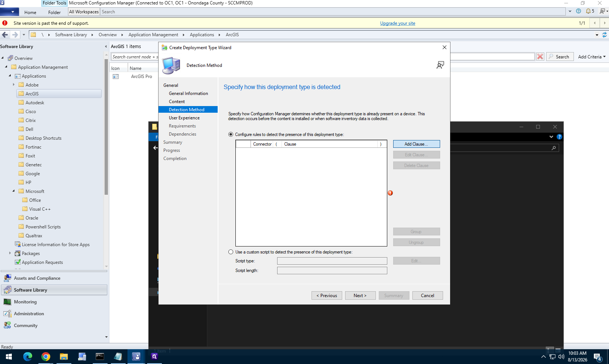Click the forward navigation arrow in the toolbar

coord(15,35)
